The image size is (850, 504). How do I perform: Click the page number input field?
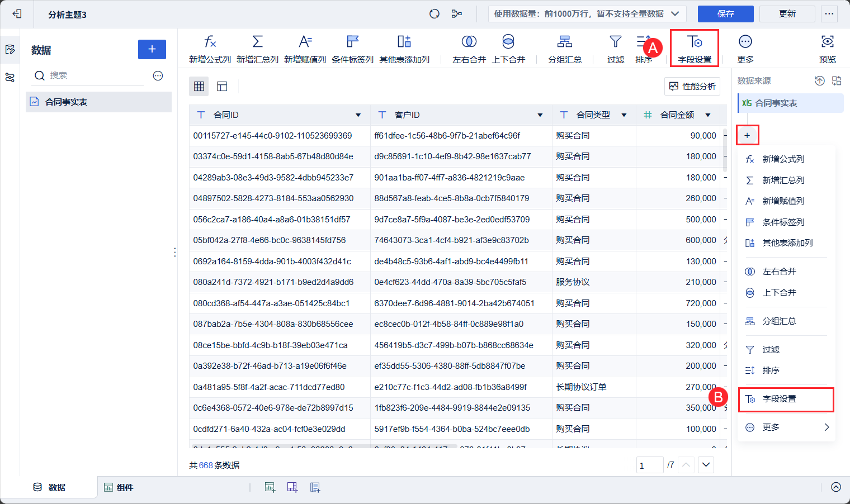(x=650, y=465)
